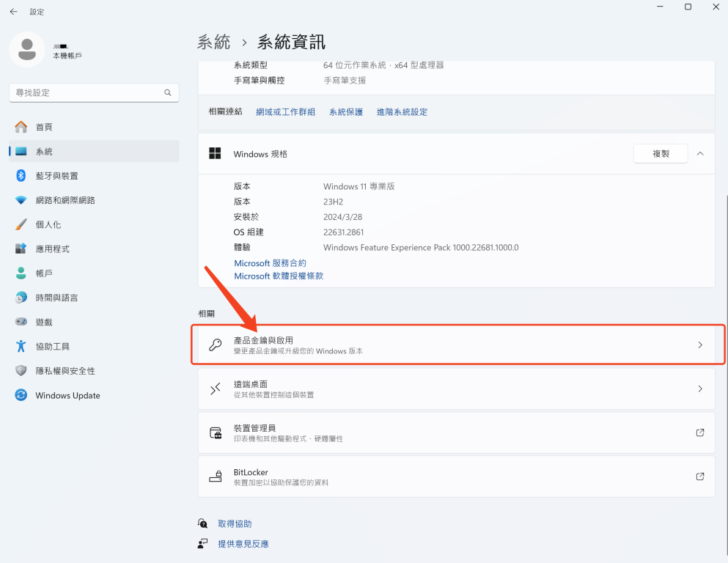Select the 藍牙與裝置 Bluetooth icon

(x=21, y=176)
